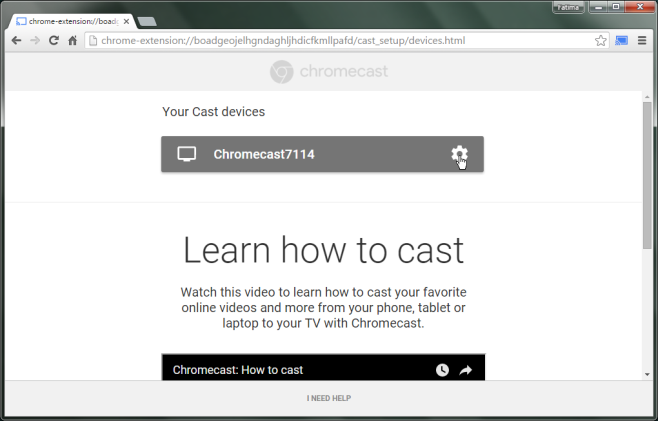Select the chrome-extension://boad tab
Screen dimensions: 658x421
(x=72, y=21)
